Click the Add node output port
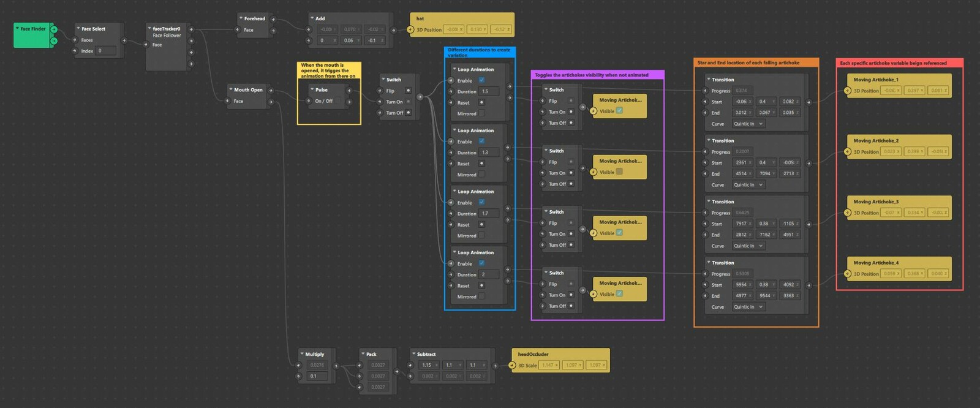The image size is (980, 408). point(393,29)
